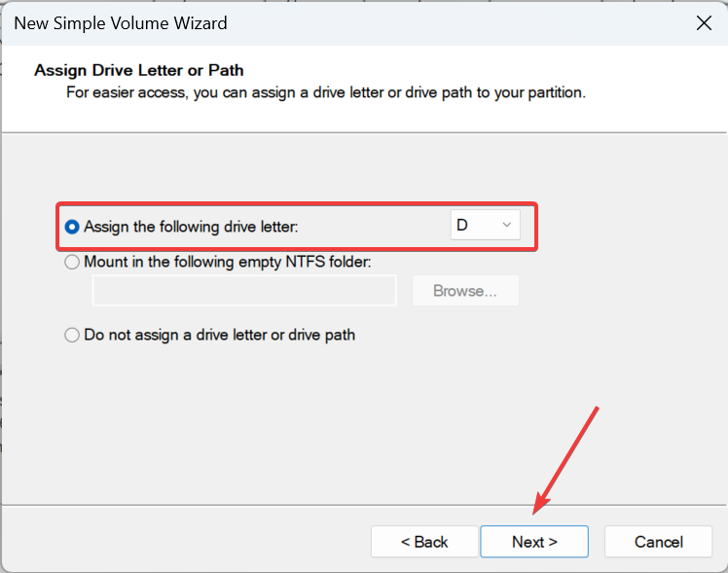Click the empty NTFS folder path field
Screen dimensions: 728x573
coord(243,291)
